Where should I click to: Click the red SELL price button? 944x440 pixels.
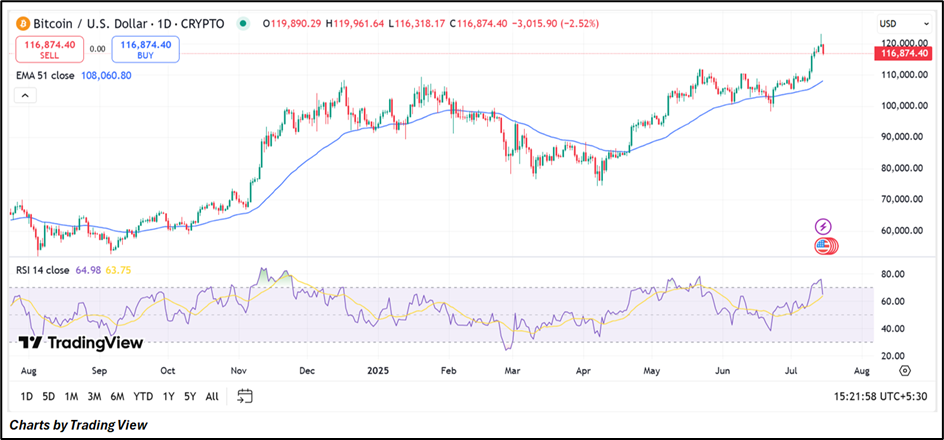[x=50, y=50]
